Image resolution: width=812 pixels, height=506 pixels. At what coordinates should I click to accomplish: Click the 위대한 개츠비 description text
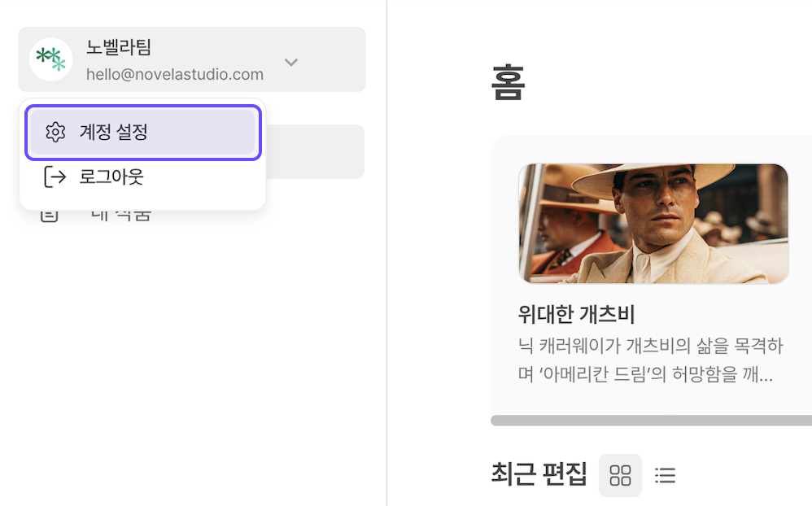(x=650, y=360)
